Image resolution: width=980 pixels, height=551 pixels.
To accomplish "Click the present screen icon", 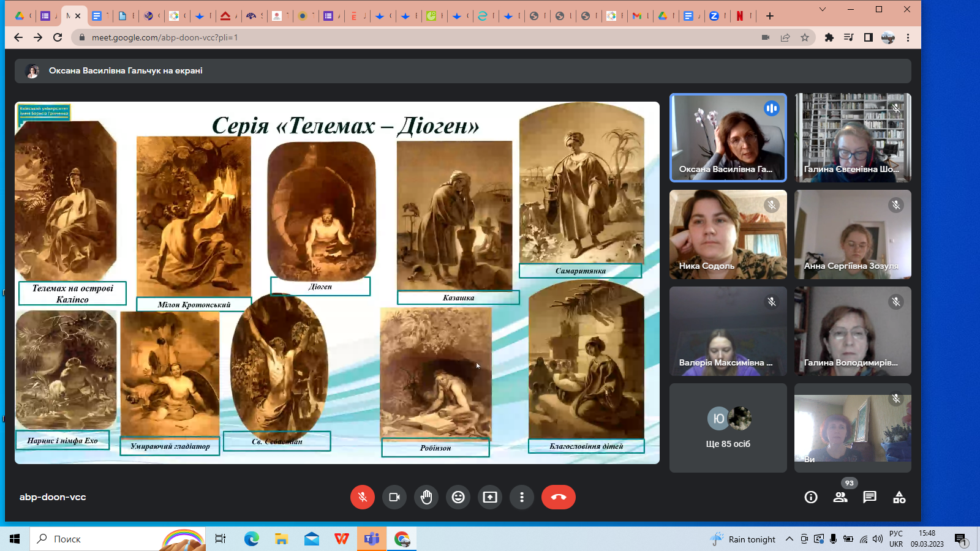I will 490,497.
